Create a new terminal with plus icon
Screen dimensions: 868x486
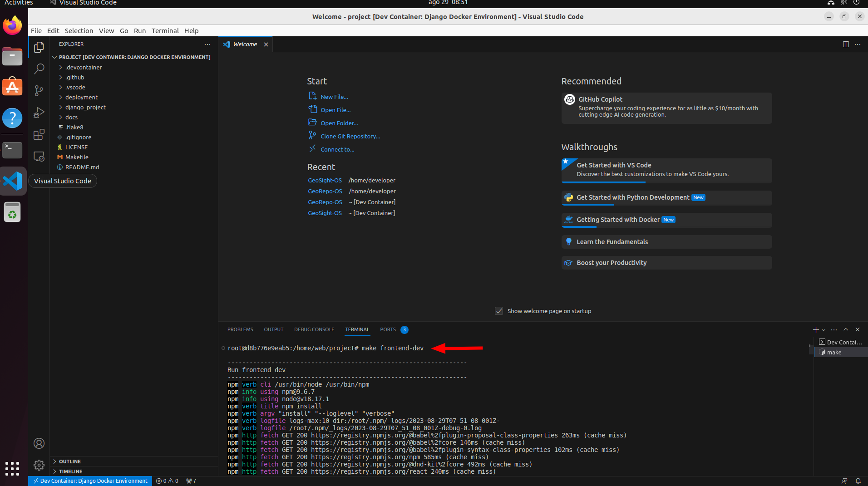coord(816,330)
